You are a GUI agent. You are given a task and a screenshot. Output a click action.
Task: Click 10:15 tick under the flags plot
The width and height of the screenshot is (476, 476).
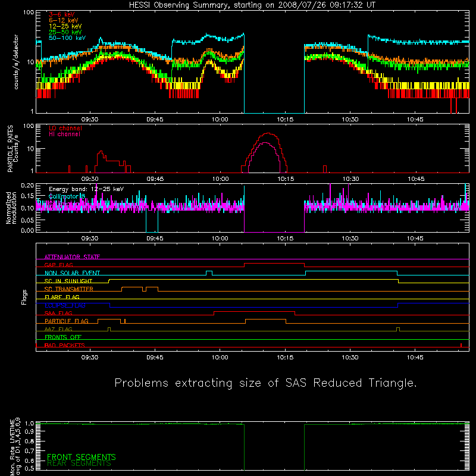(285, 358)
